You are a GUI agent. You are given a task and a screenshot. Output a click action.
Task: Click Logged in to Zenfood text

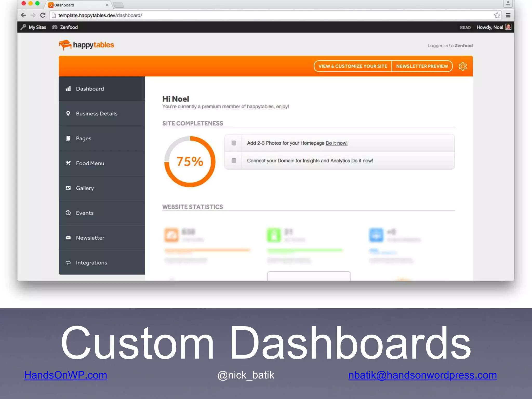450,46
